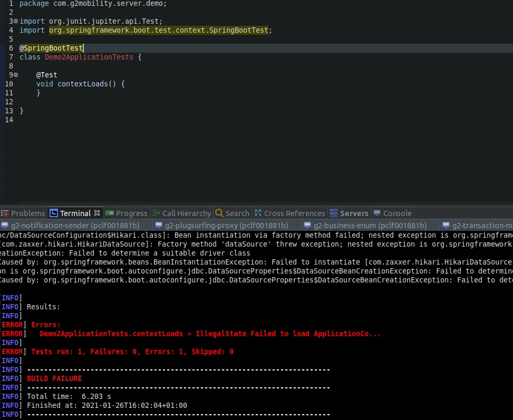The height and width of the screenshot is (420, 513).
Task: Select g2-notification-sender terminal session
Action: click(x=70, y=226)
